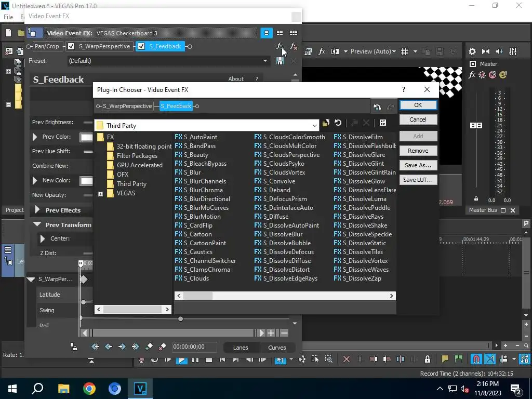Click the Master automation settings gear icon
This screenshot has height=399, width=532.
click(482, 75)
